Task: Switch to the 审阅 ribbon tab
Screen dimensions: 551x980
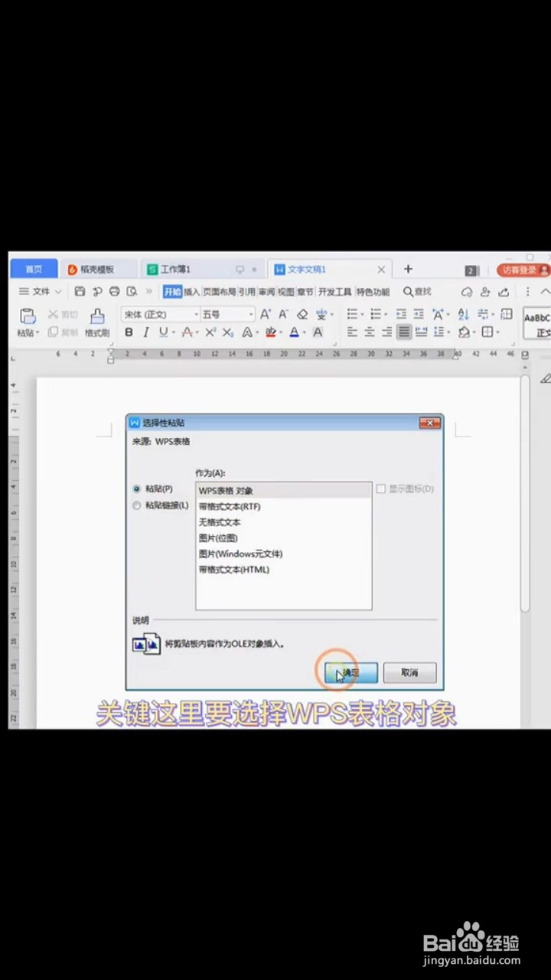Action: (266, 292)
